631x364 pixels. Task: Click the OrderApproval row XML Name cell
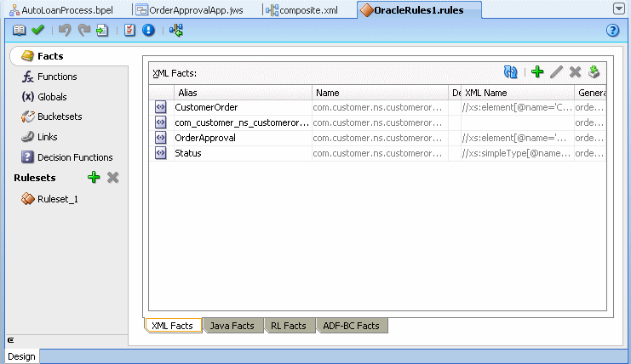[518, 138]
